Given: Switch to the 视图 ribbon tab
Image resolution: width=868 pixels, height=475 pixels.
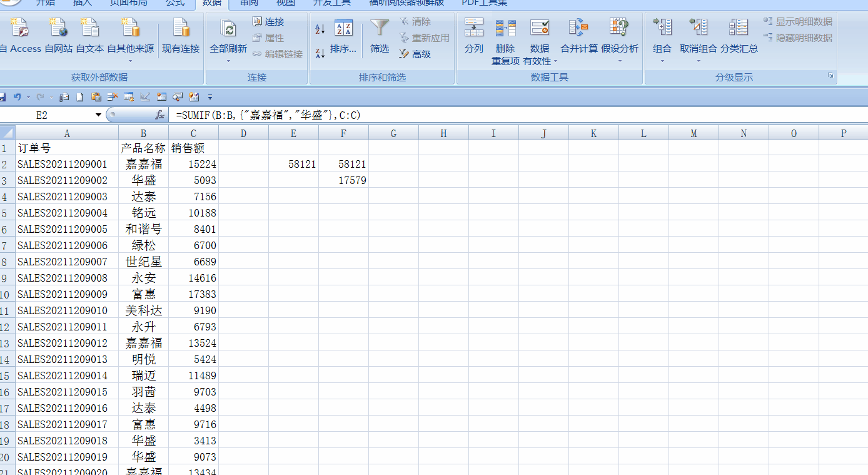Looking at the screenshot, I should [286, 3].
